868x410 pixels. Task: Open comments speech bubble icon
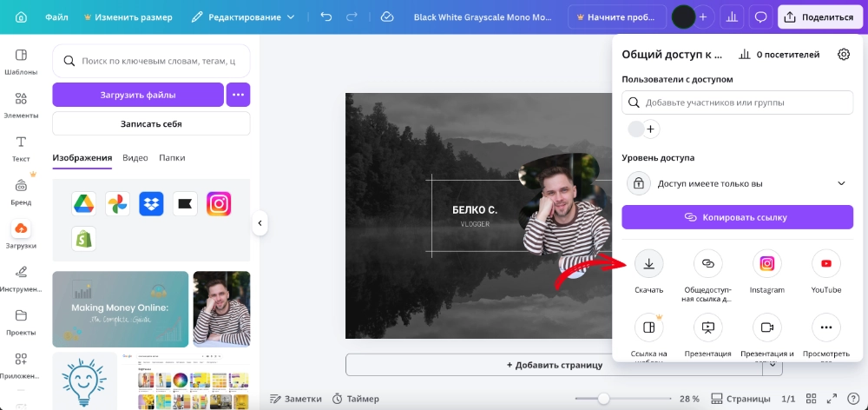tap(760, 17)
